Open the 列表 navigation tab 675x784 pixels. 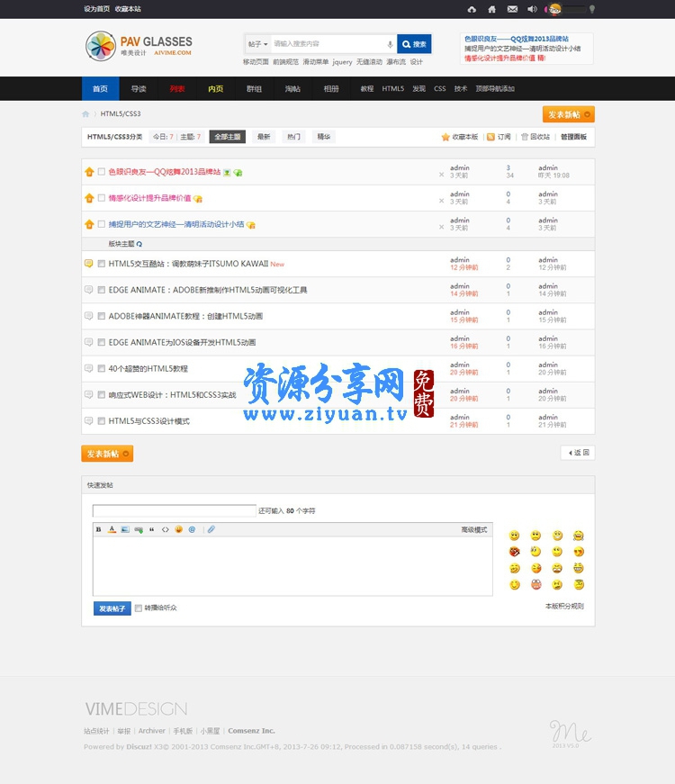177,88
